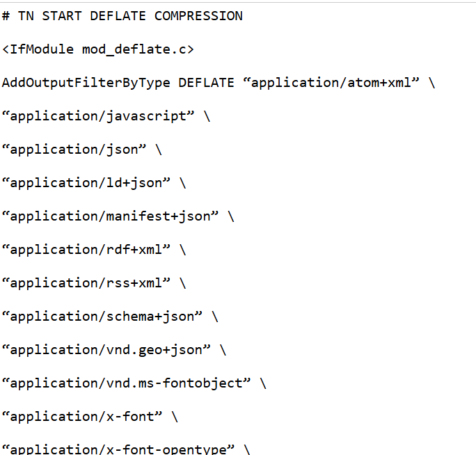The height and width of the screenshot is (455, 476).
Task: Click the application/vnd.ms-fontobject line
Action: click(x=134, y=383)
